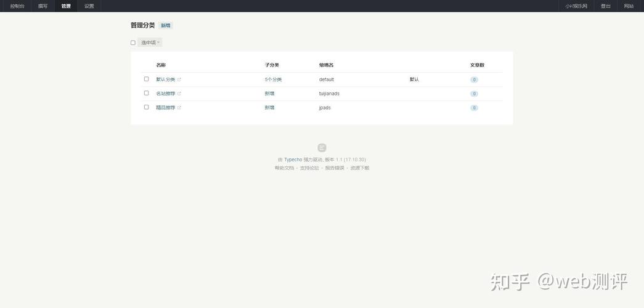
Task: Open the 撰写 menu in top bar
Action: (43, 6)
